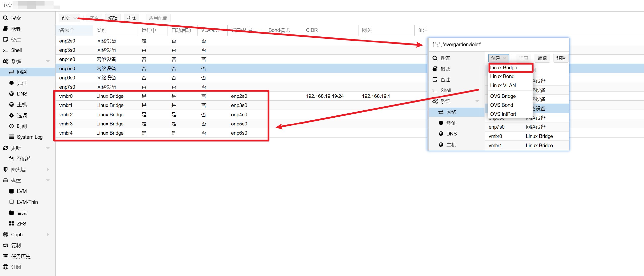Click the CIDR column header
Screen dimensions: 644x276
pos(312,30)
